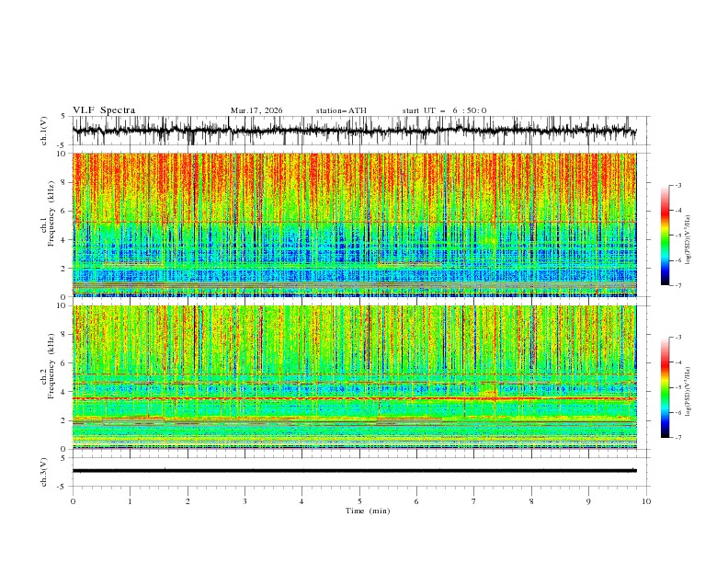Click the '-7' value on ch.2 colorbar

pos(677,437)
